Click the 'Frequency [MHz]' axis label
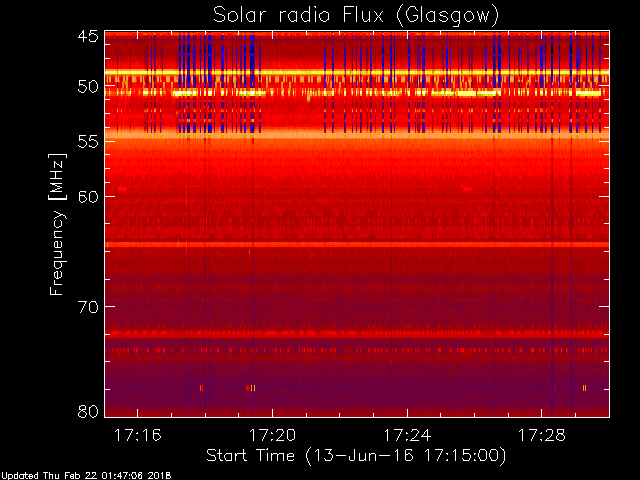This screenshot has height=480, width=640. pos(57,224)
